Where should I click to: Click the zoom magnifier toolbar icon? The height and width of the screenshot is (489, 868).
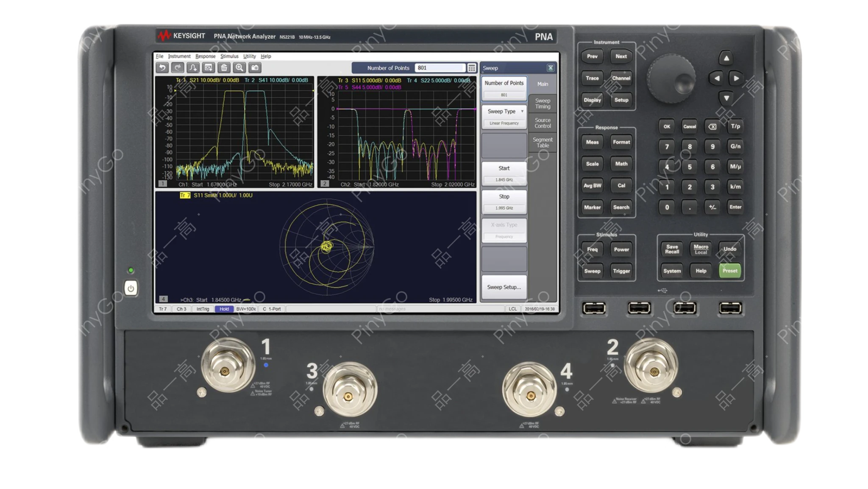tap(239, 68)
